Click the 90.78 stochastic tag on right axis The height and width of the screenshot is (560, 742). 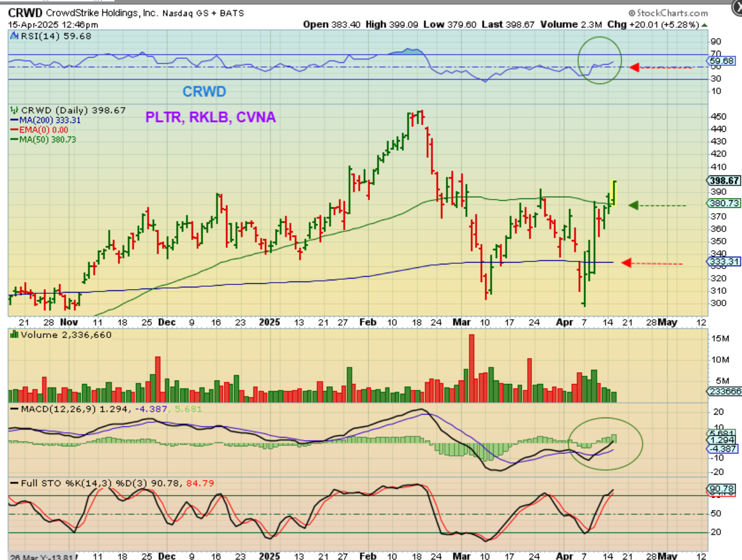pos(721,489)
